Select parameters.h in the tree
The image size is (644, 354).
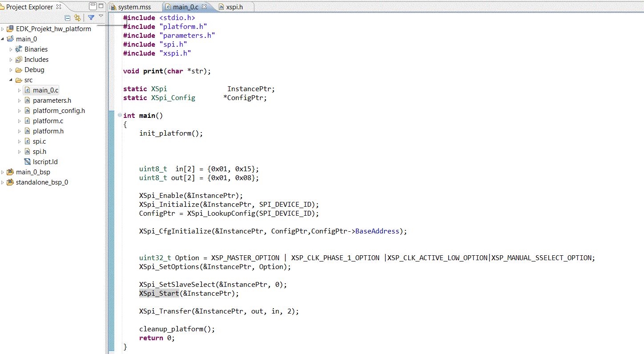[52, 101]
